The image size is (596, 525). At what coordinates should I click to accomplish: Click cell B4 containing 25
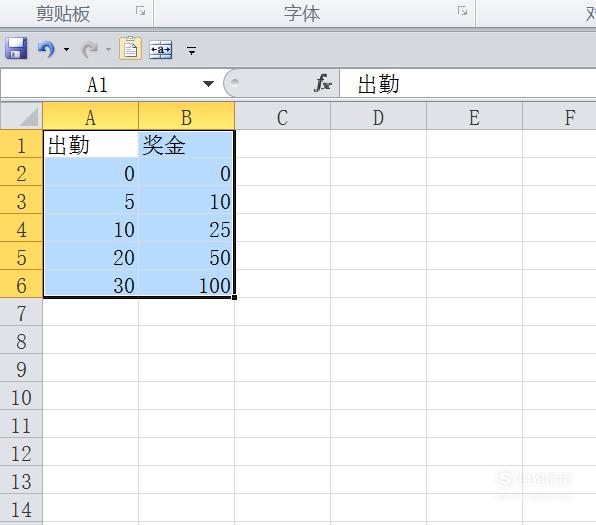click(x=187, y=228)
